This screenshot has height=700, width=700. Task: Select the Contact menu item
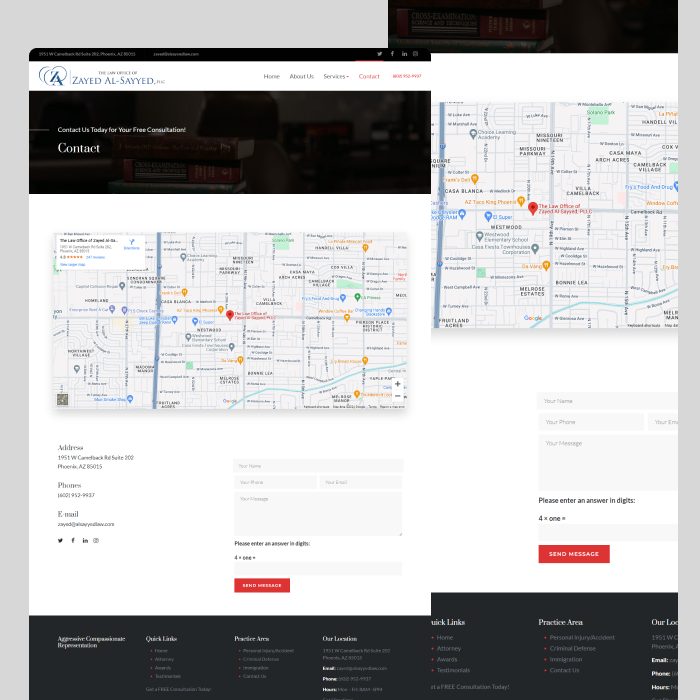tap(369, 76)
